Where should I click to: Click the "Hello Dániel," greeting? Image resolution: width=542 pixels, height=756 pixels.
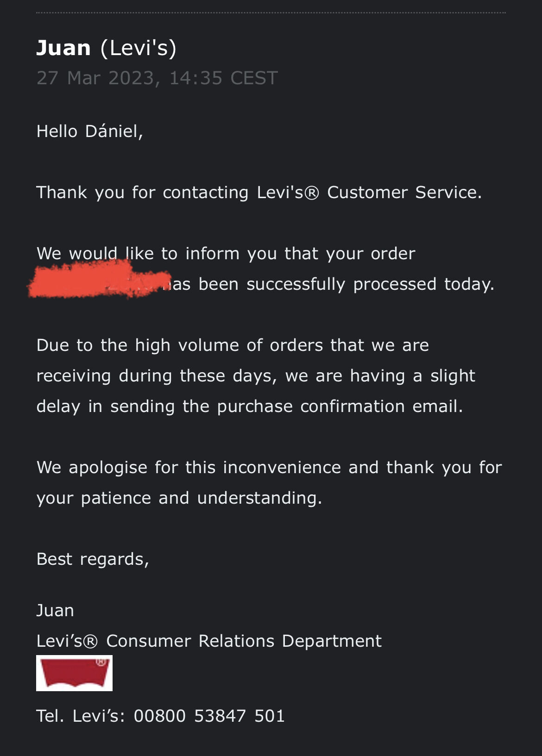(90, 131)
